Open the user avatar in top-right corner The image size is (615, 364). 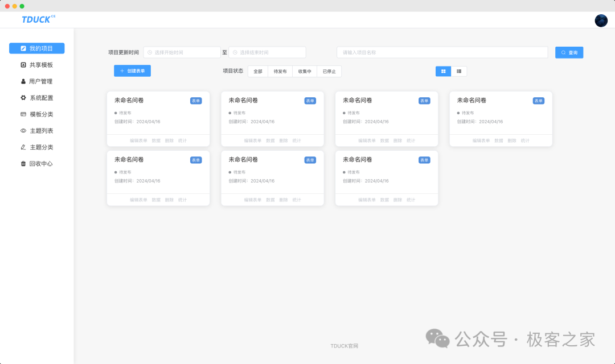pyautogui.click(x=601, y=20)
